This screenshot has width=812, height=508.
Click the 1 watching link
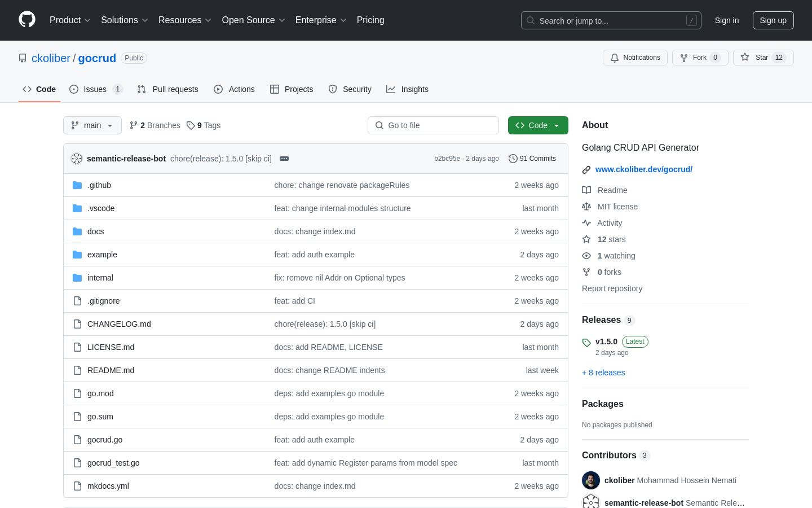pos(616,256)
